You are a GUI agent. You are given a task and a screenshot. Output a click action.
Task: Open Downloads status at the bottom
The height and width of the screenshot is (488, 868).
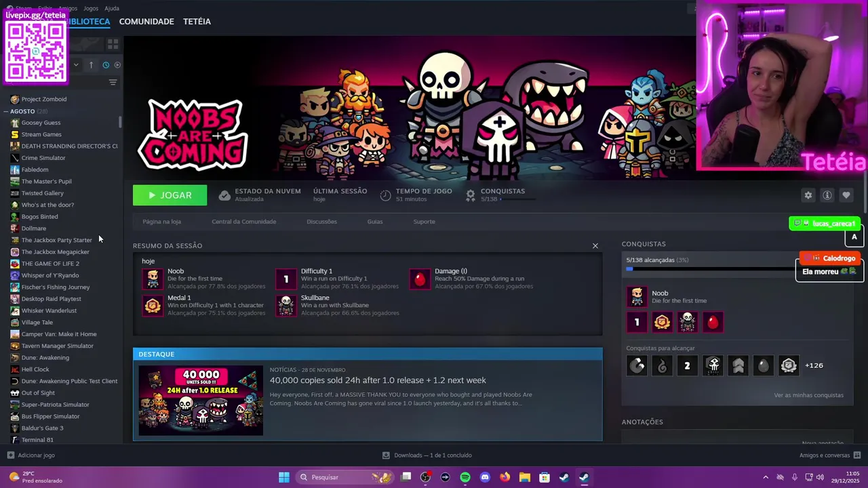pos(427,455)
